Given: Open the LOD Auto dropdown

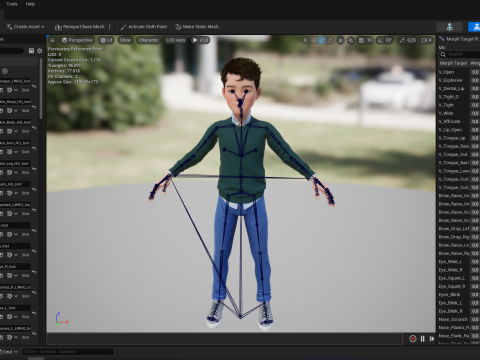Looking at the screenshot, I should 175,40.
